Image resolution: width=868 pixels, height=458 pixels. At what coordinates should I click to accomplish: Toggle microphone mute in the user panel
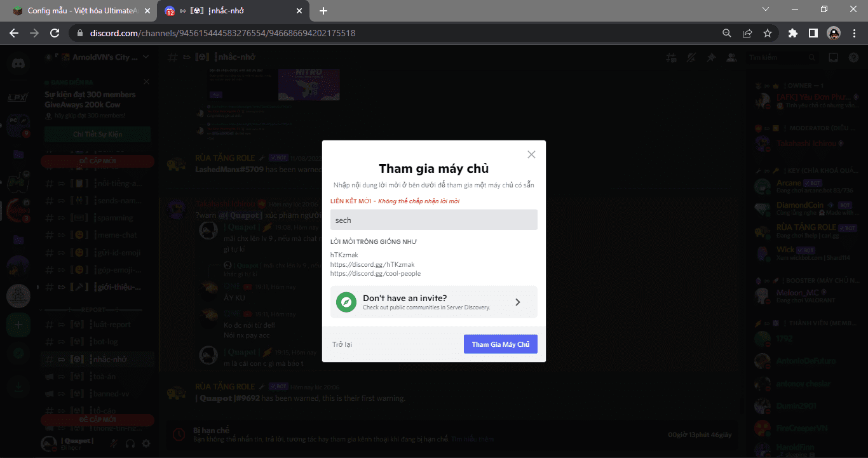114,443
